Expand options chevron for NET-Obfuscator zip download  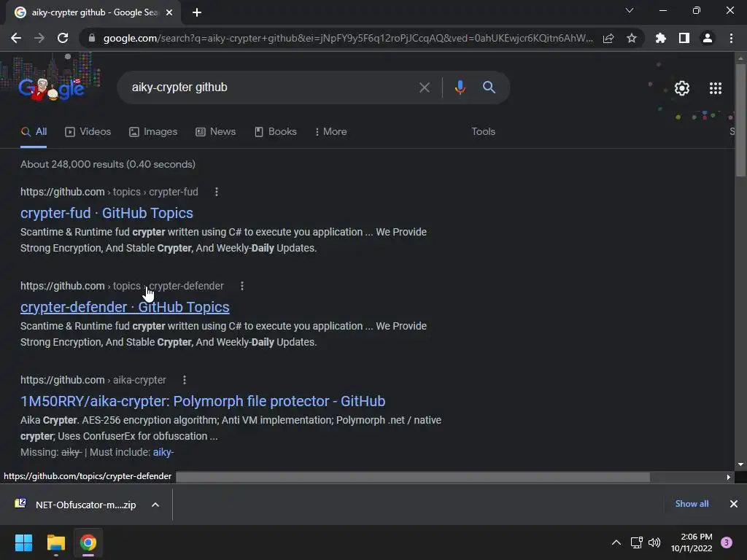point(155,505)
